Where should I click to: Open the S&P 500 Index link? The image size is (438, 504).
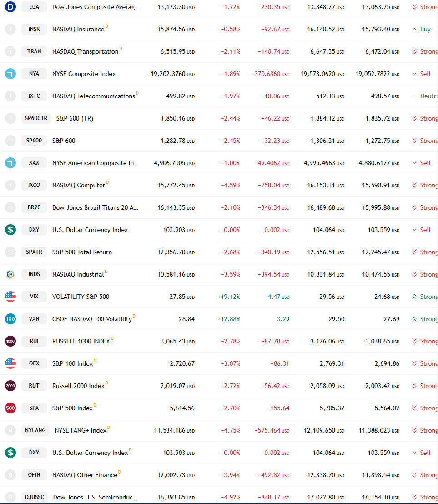pyautogui.click(x=72, y=408)
